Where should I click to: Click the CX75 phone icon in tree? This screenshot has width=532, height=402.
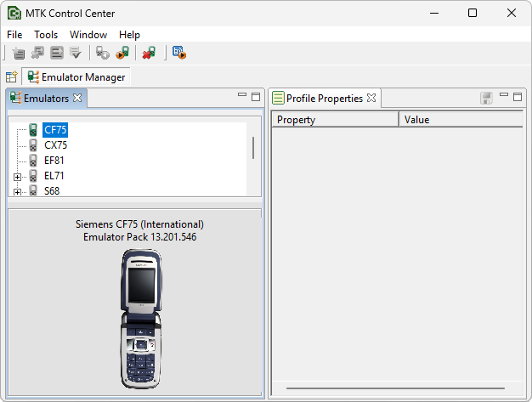(33, 144)
